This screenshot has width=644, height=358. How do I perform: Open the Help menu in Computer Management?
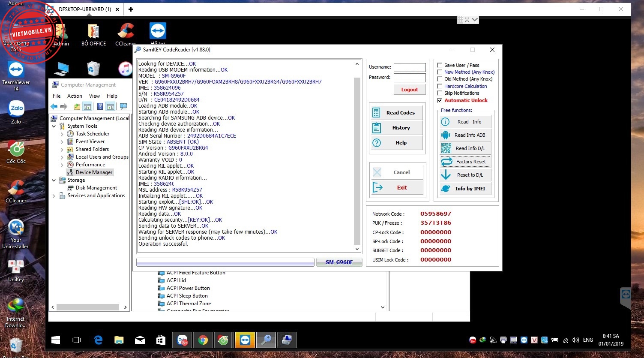tap(112, 96)
